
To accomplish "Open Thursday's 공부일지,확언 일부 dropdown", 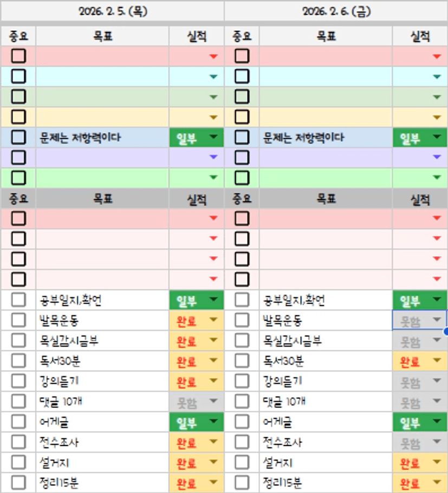I will [x=213, y=300].
